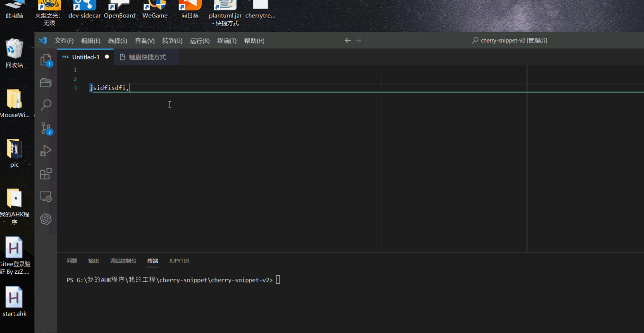Click the unsaved dot on Untitled-1 tab
The image size is (644, 333).
click(x=107, y=57)
